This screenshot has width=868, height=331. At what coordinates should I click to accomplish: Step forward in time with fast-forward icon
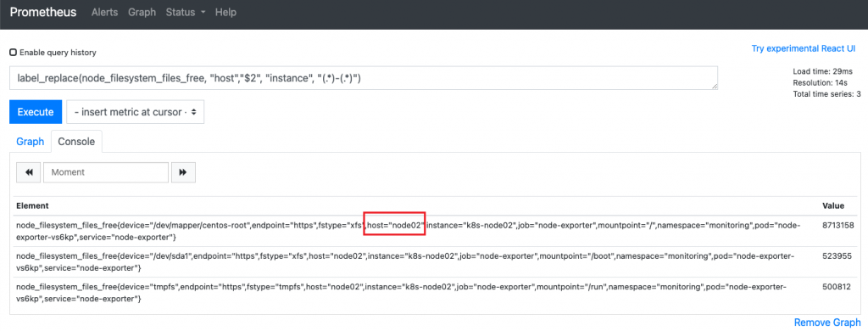coord(183,172)
